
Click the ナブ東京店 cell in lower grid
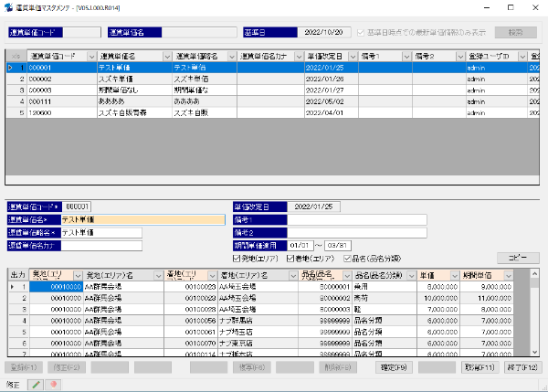pyautogui.click(x=258, y=343)
